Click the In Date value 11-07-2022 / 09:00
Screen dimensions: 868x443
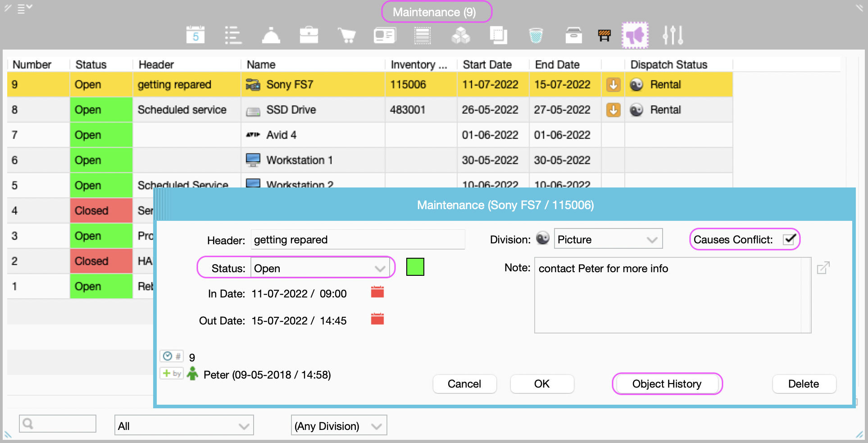click(x=299, y=294)
